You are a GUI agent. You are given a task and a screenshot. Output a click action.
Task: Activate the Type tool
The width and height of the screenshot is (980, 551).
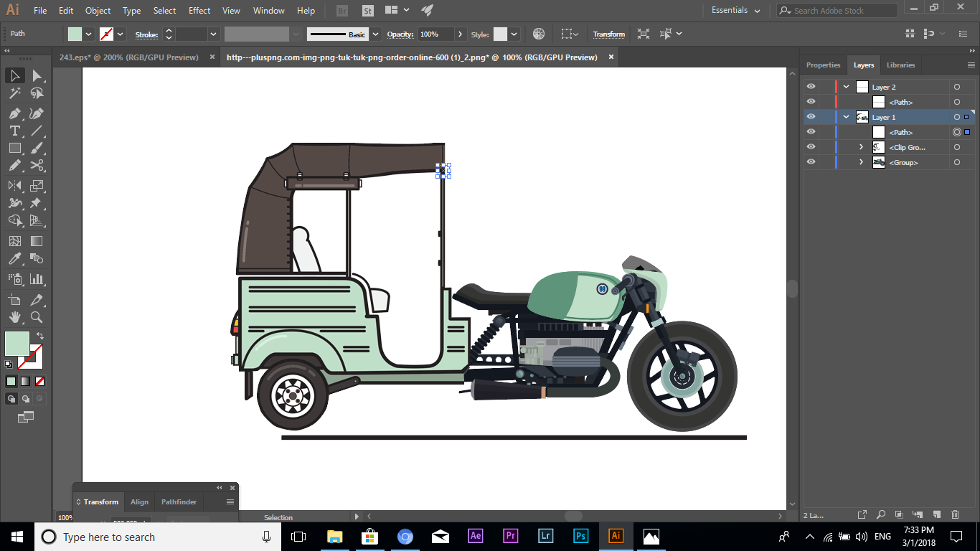pyautogui.click(x=14, y=131)
